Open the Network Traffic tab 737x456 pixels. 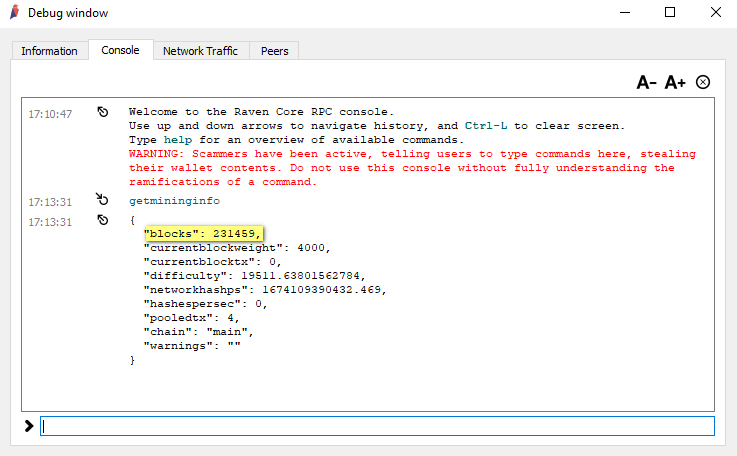(200, 51)
